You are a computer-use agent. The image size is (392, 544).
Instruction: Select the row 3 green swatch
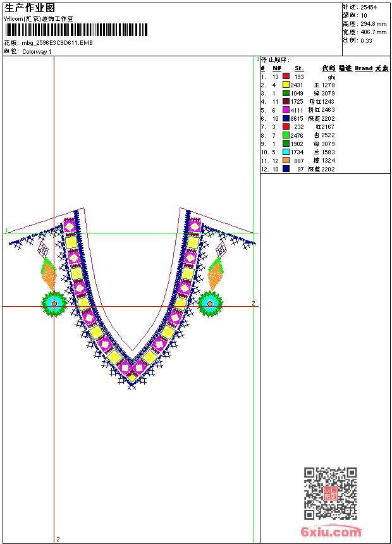pyautogui.click(x=286, y=93)
